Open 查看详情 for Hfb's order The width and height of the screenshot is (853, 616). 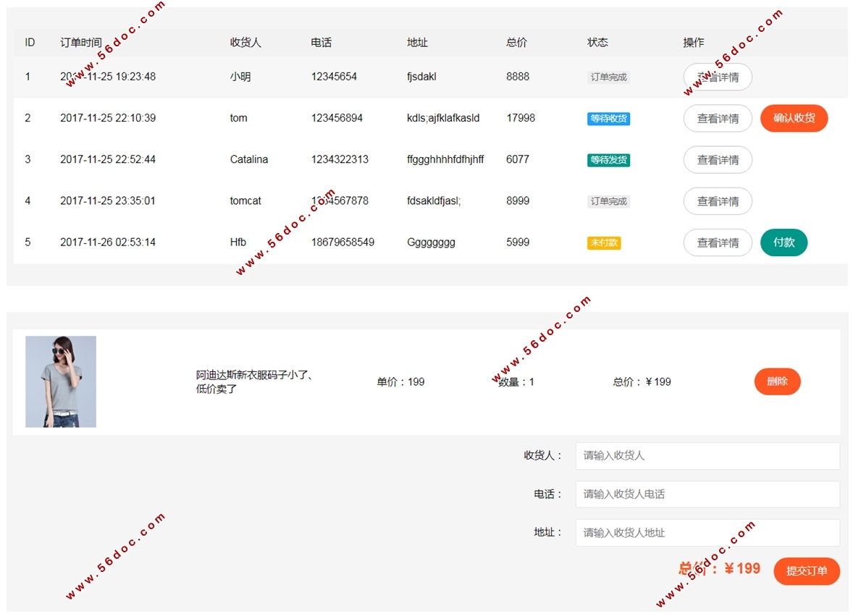(x=717, y=243)
